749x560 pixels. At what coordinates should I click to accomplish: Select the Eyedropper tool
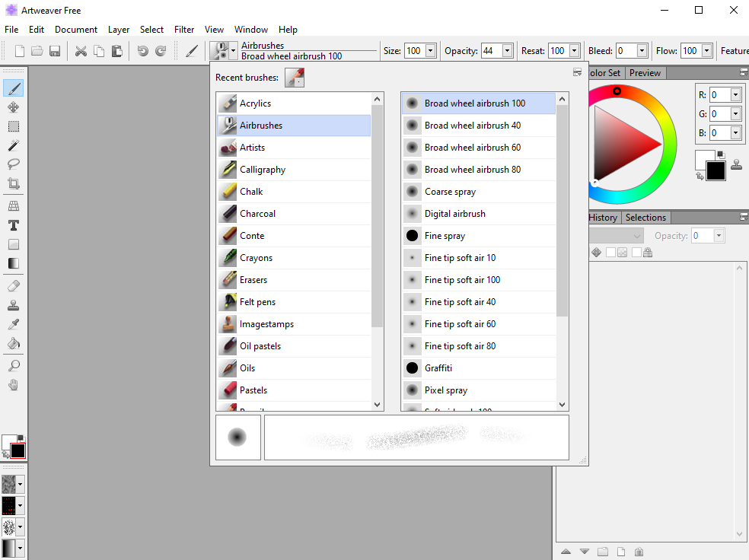pos(14,324)
